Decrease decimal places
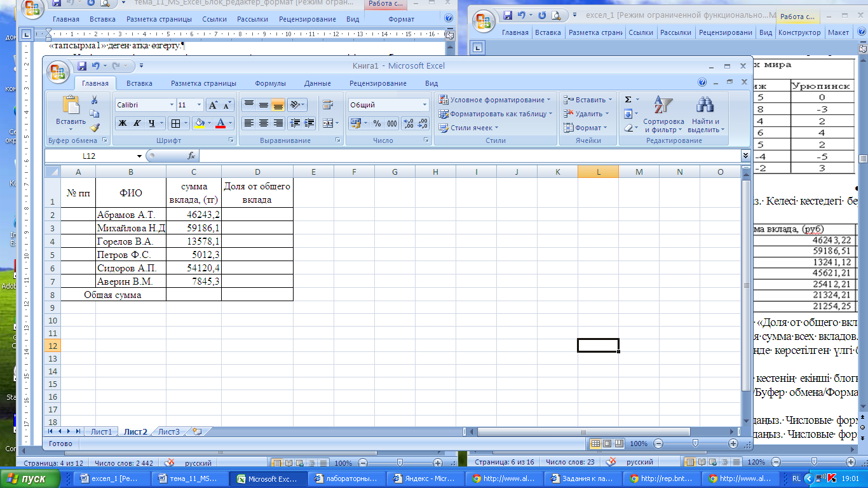 (x=423, y=123)
